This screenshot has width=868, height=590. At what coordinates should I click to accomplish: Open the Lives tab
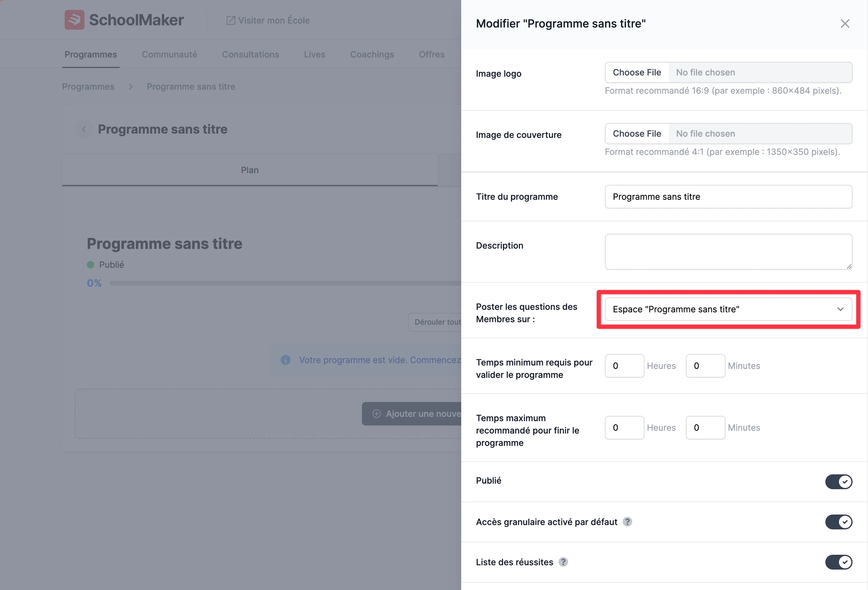click(314, 54)
